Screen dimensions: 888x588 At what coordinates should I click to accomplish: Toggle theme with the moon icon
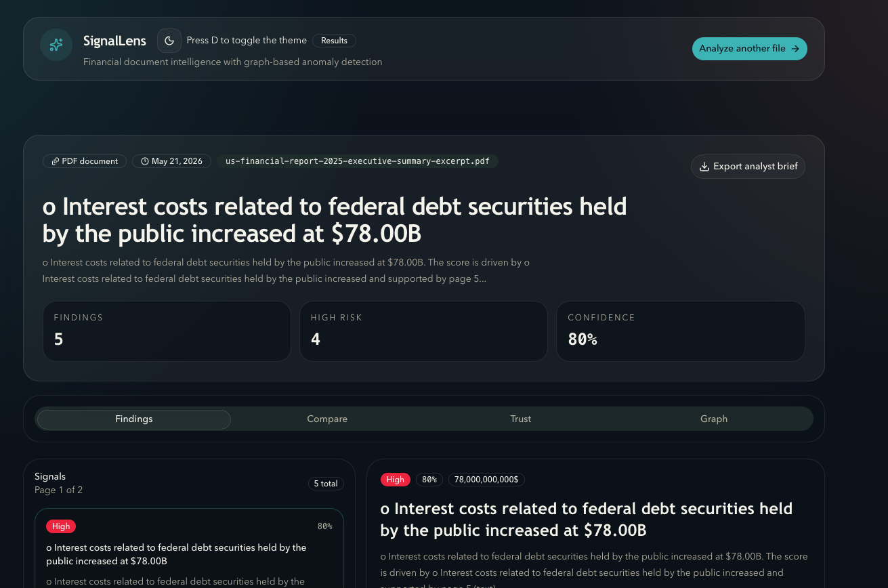[x=169, y=41]
